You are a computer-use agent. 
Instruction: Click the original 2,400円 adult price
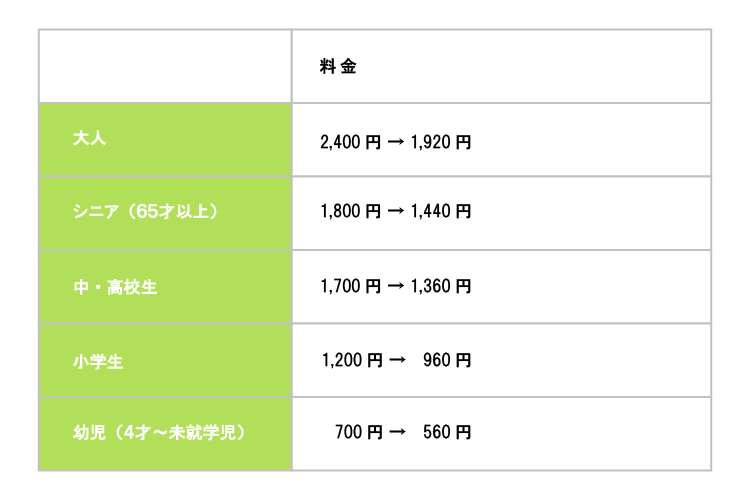[350, 142]
